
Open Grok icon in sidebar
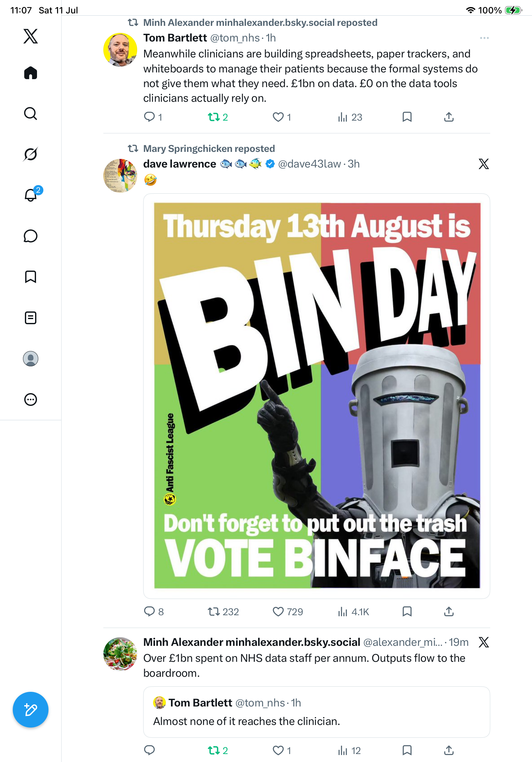pos(31,154)
